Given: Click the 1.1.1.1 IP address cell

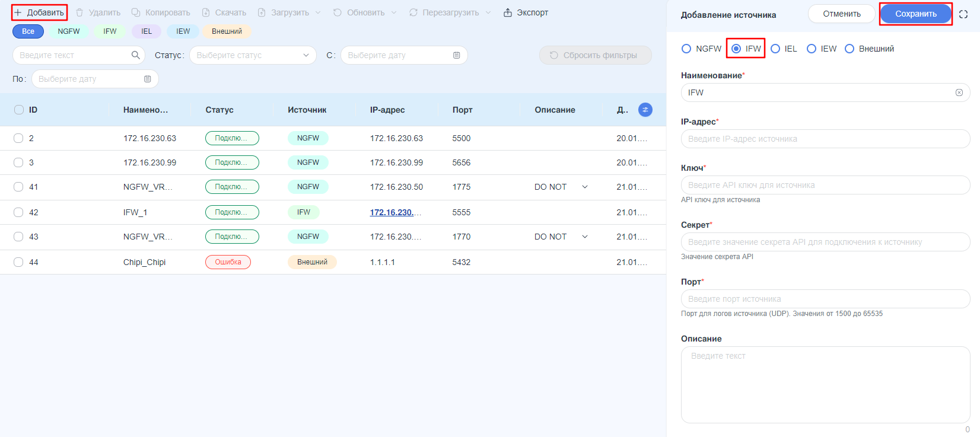Looking at the screenshot, I should [383, 262].
